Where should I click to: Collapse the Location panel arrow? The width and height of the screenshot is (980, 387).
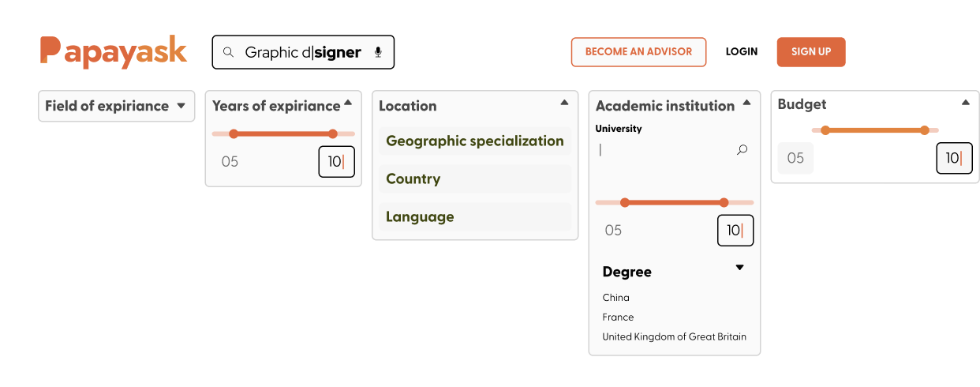coord(564,102)
